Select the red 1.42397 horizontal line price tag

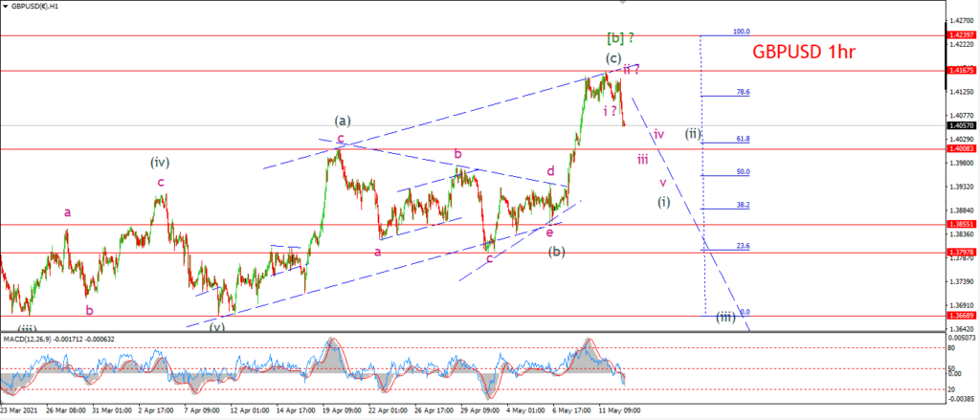(x=962, y=35)
